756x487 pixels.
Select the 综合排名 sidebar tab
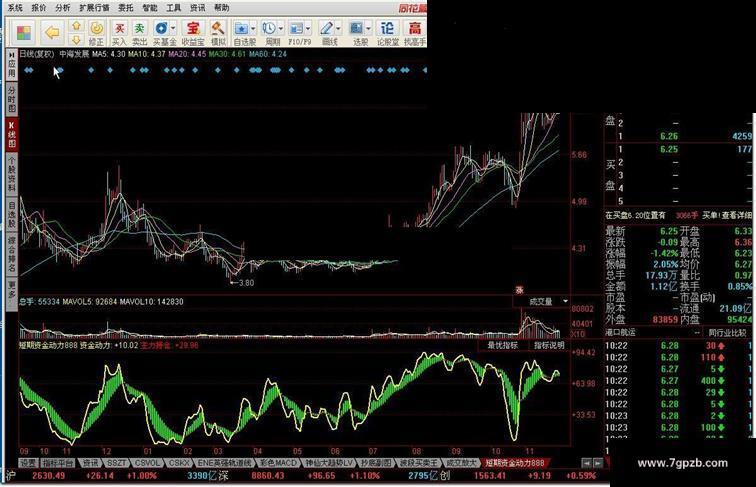(x=12, y=254)
